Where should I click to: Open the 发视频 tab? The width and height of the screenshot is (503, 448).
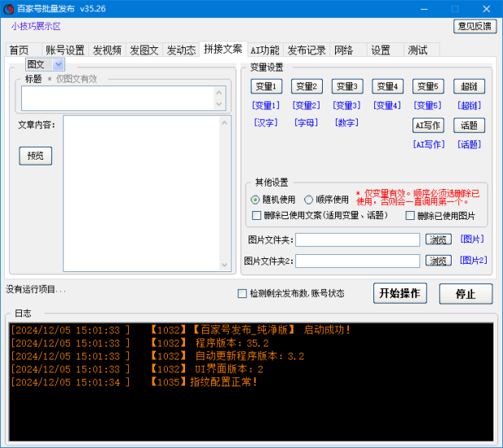[107, 50]
